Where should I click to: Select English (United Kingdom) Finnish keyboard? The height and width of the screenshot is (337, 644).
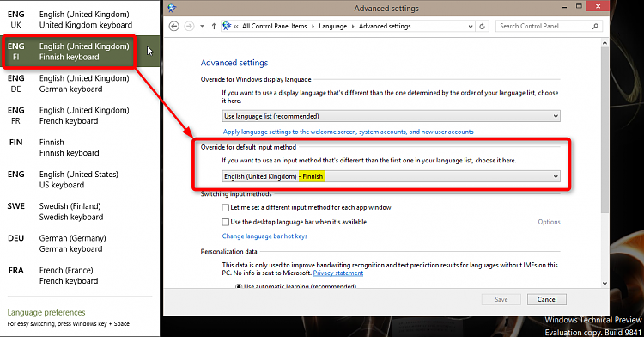coord(80,52)
